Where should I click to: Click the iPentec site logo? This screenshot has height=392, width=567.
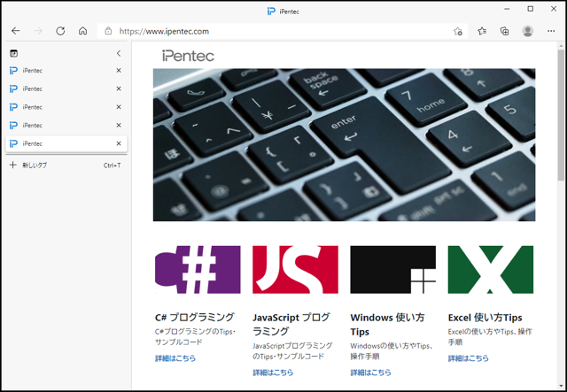(x=188, y=56)
